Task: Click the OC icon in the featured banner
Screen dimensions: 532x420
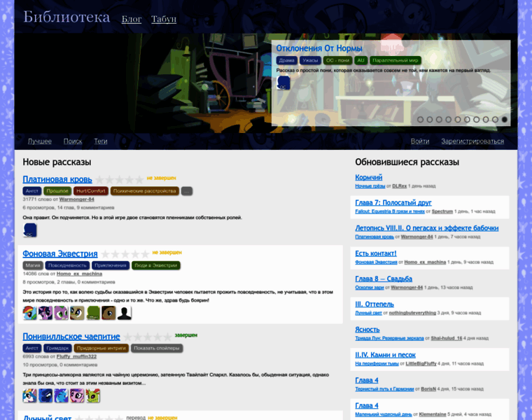Action: click(283, 83)
